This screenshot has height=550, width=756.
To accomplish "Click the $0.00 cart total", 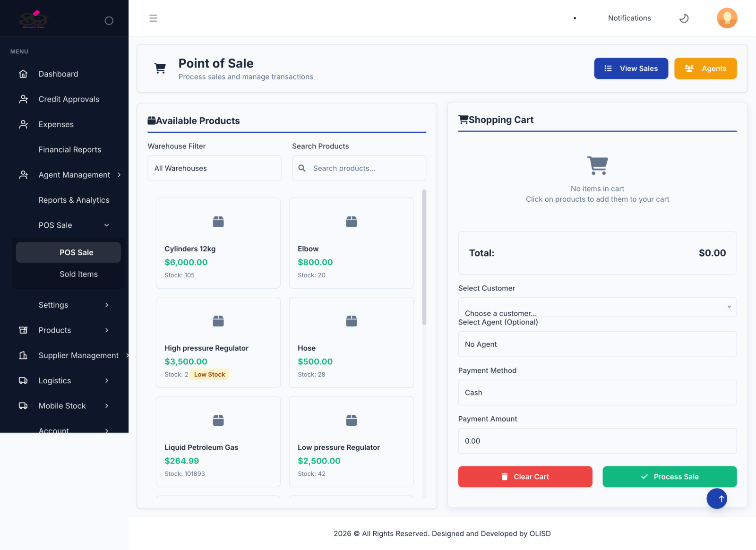I will [713, 253].
